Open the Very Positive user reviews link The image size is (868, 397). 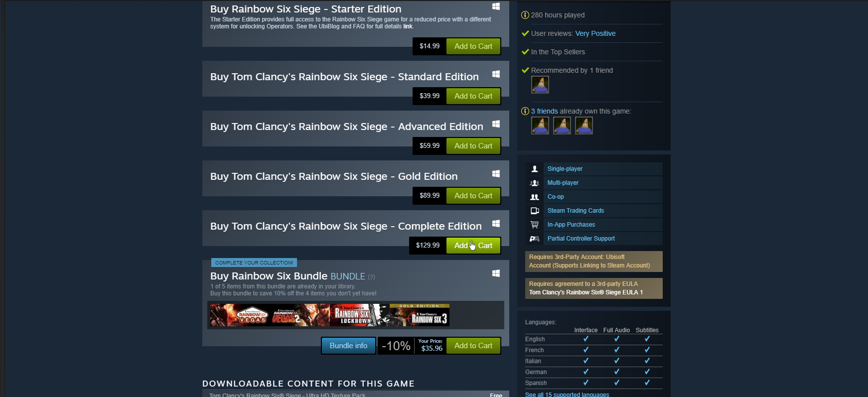(595, 33)
